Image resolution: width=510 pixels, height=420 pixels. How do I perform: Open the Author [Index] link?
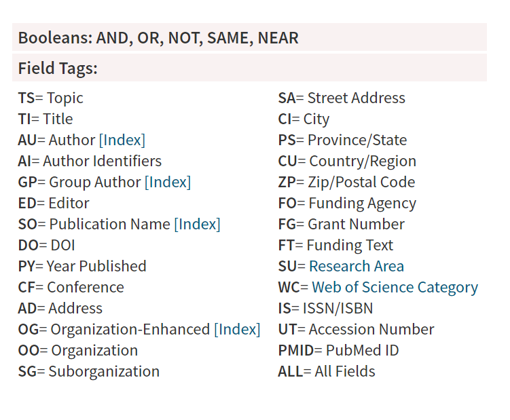click(122, 140)
